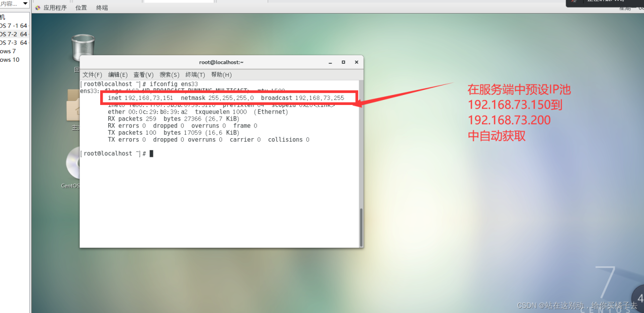The height and width of the screenshot is (313, 644).
Task: Click the 'TX errors 0' line
Action: click(x=208, y=140)
